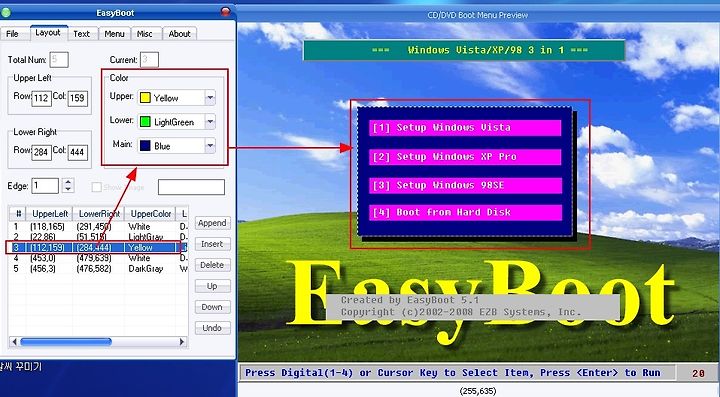Click the Delete button

click(x=212, y=265)
